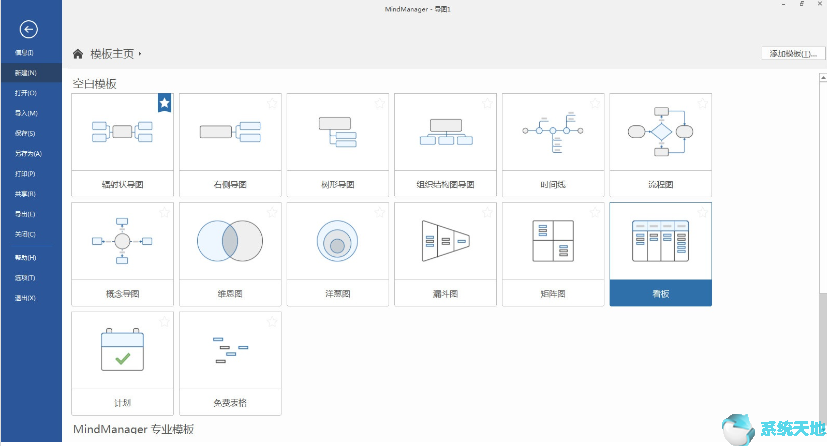The height and width of the screenshot is (446, 827).
Task: Choose the calendar-checkmark plan (计划) template
Action: click(x=122, y=363)
